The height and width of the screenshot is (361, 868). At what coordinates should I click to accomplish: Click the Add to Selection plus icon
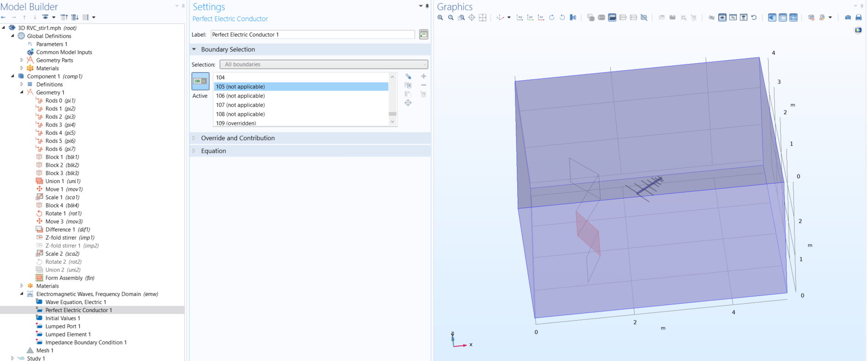click(423, 77)
